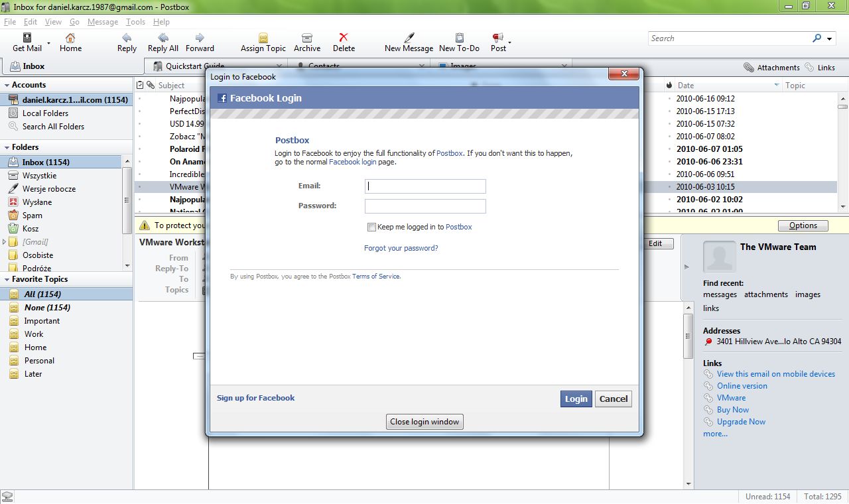The image size is (849, 504).
Task: Switch to the Quickstart Guide tab
Action: pyautogui.click(x=216, y=66)
